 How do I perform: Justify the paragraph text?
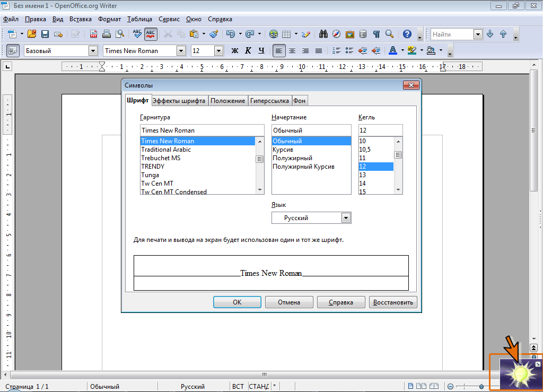click(319, 50)
